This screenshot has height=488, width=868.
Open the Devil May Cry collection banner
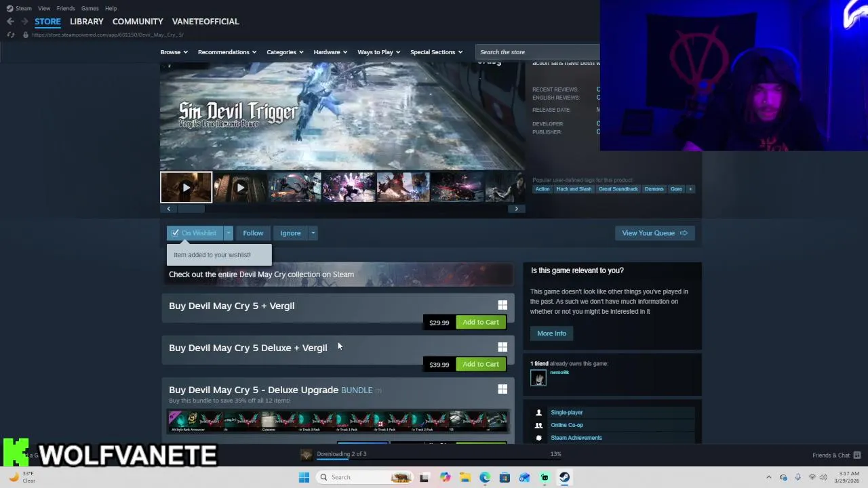point(338,274)
